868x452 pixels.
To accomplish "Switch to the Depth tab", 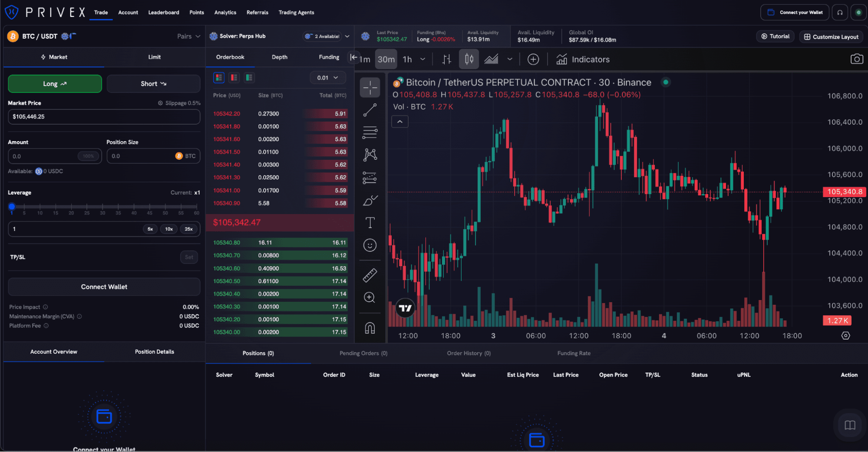I will coord(280,57).
